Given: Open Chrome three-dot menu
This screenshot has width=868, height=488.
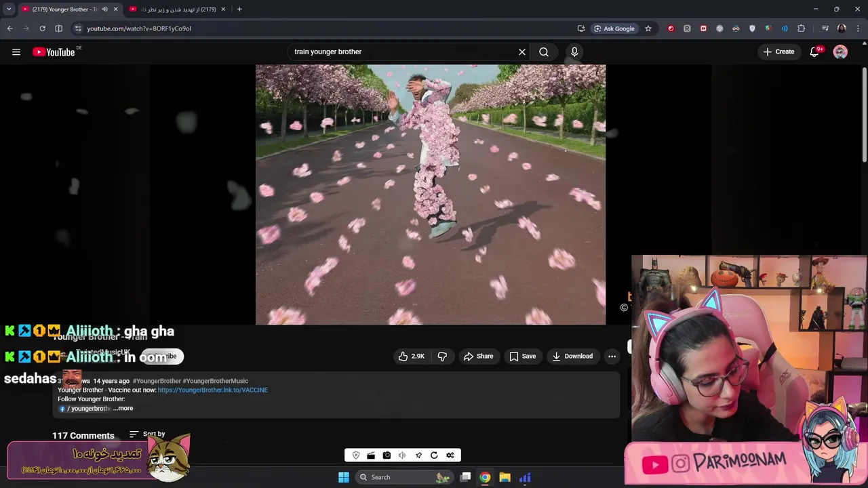Looking at the screenshot, I should click(859, 28).
